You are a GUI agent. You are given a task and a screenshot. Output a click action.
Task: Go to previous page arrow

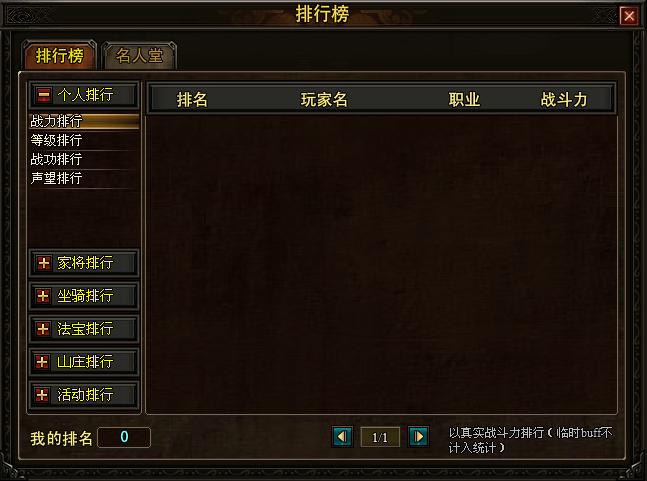[342, 437]
